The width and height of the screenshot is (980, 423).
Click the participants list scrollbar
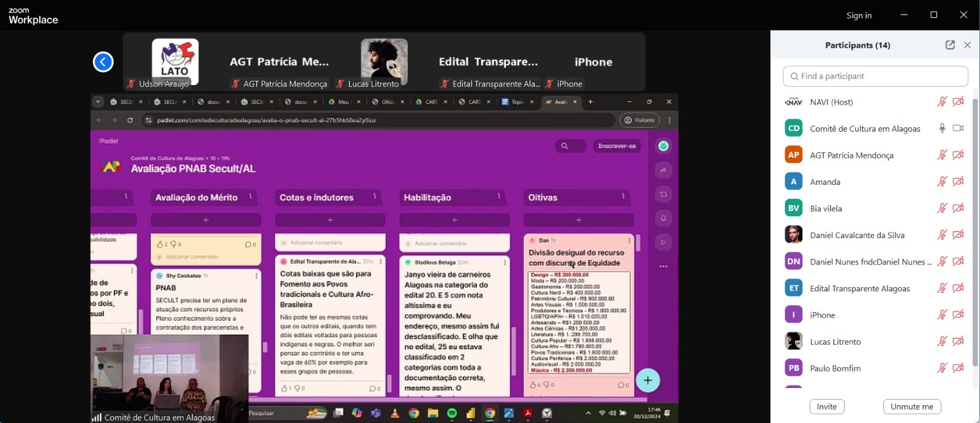(x=975, y=233)
